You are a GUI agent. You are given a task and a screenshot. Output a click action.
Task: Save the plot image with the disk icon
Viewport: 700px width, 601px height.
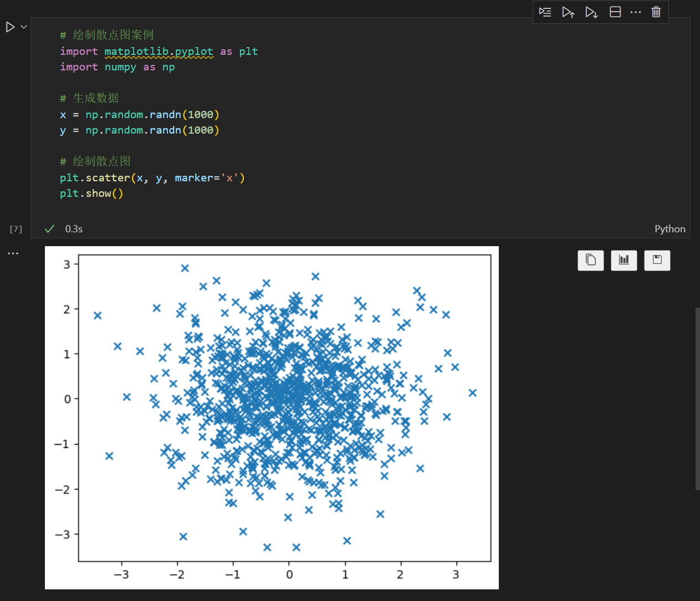[x=657, y=260]
